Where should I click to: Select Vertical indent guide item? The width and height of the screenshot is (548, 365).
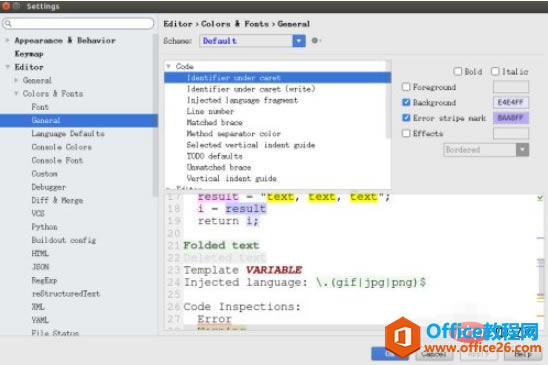(x=231, y=178)
